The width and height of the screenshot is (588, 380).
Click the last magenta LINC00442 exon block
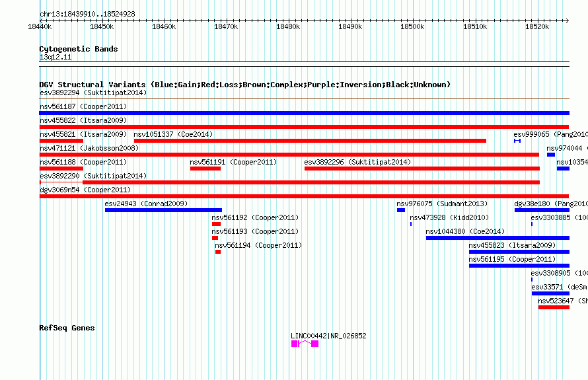[x=314, y=344]
